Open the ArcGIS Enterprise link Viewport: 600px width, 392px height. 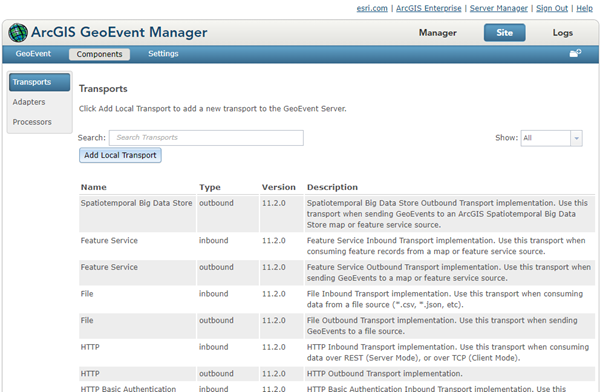click(x=429, y=8)
